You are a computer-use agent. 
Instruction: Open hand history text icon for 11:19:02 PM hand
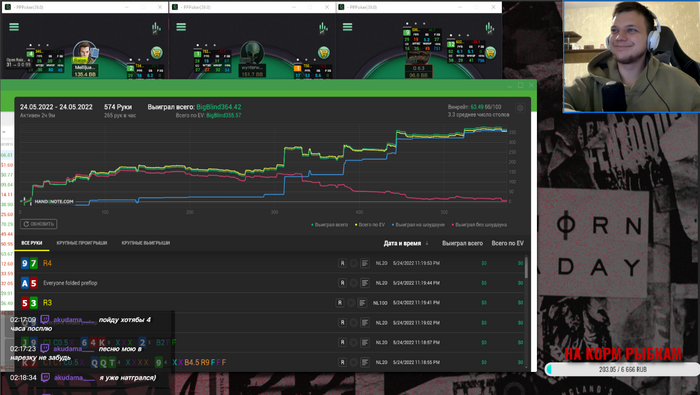click(x=365, y=322)
